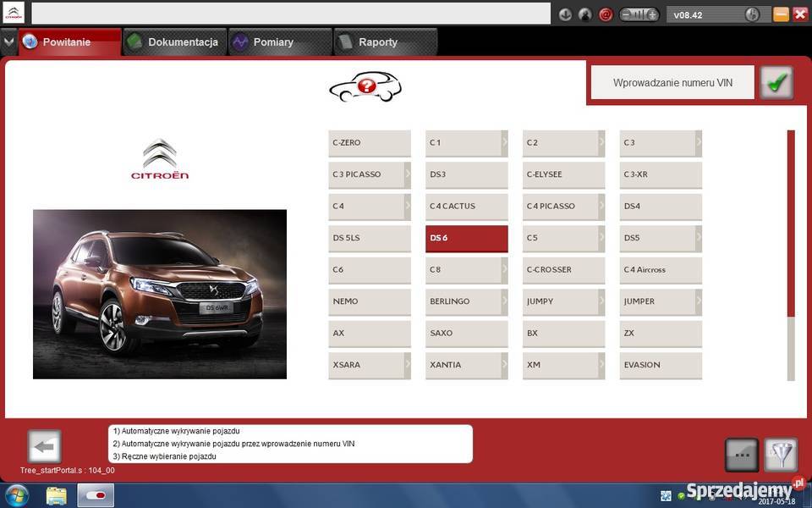Image resolution: width=812 pixels, height=508 pixels.
Task: Expand the JUMPER model arrow
Action: 699,301
